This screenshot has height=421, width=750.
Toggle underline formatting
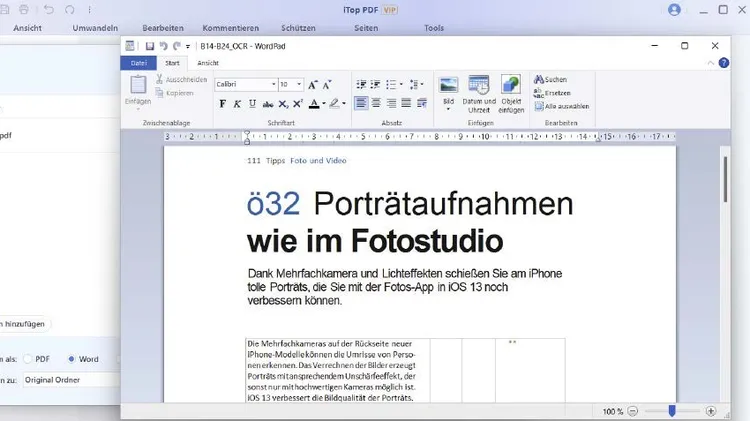(253, 103)
